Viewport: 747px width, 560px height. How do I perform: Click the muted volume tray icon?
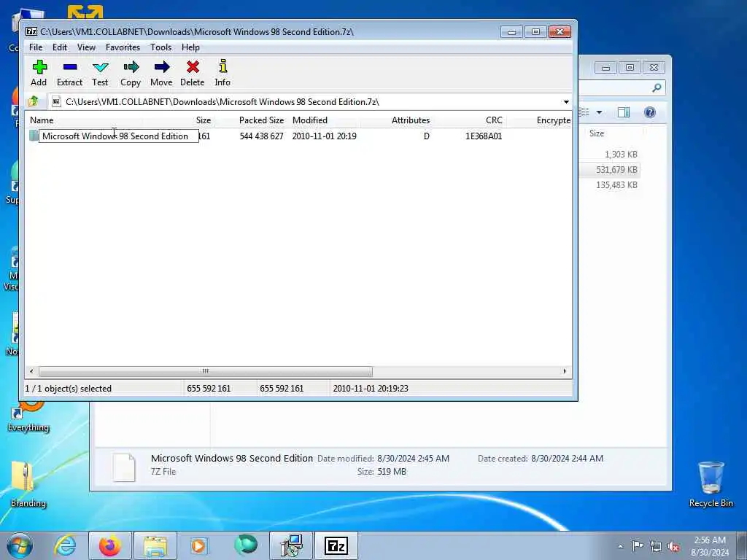[673, 546]
